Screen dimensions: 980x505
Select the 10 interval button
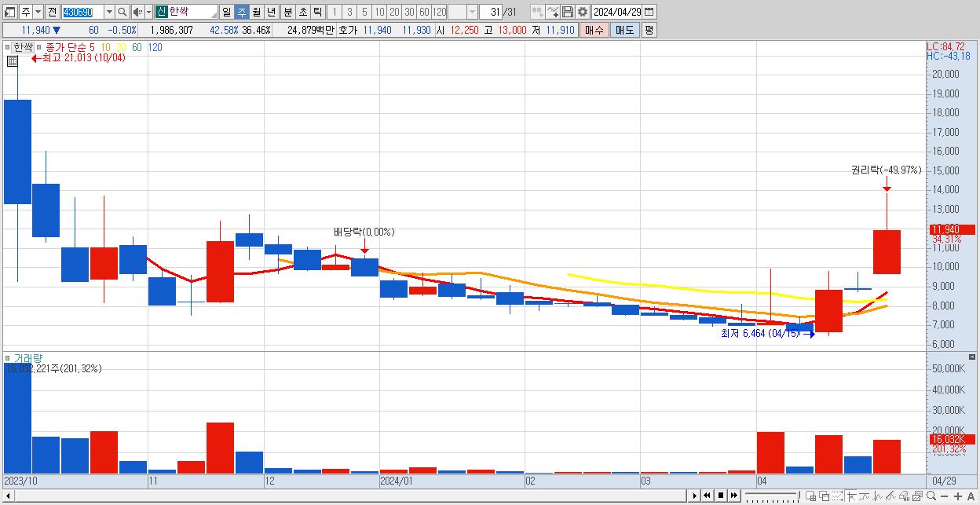point(379,12)
